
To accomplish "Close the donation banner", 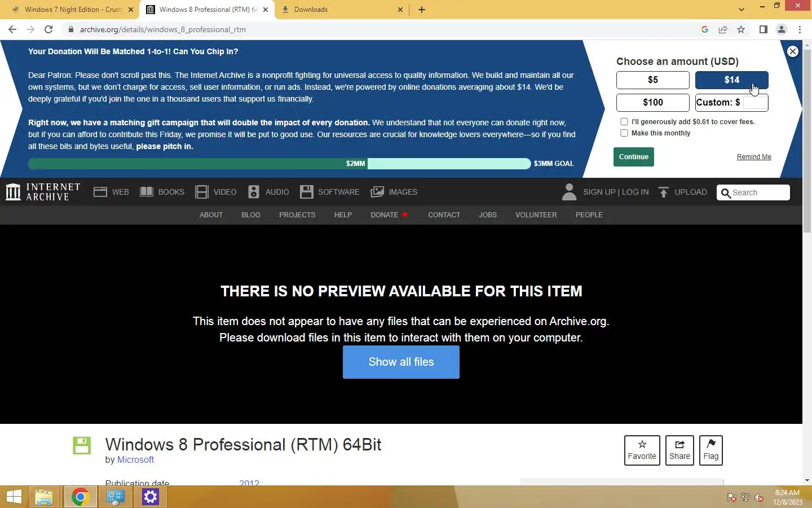I will tap(792, 51).
